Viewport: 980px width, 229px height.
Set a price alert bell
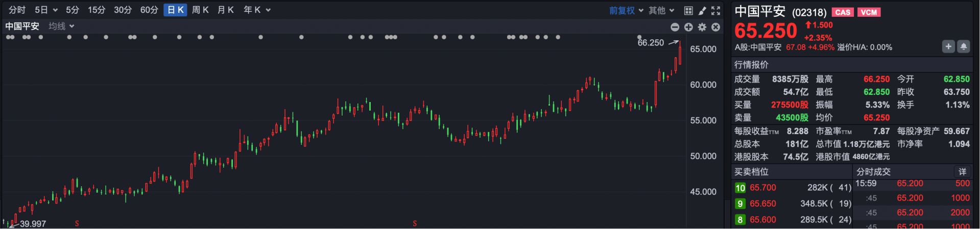tap(963, 47)
